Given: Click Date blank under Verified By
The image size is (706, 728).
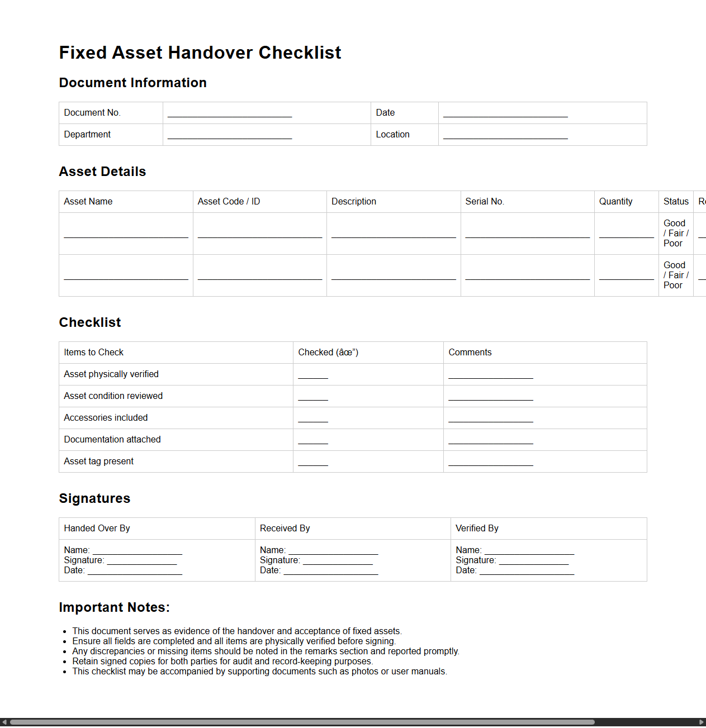Looking at the screenshot, I should [x=527, y=570].
